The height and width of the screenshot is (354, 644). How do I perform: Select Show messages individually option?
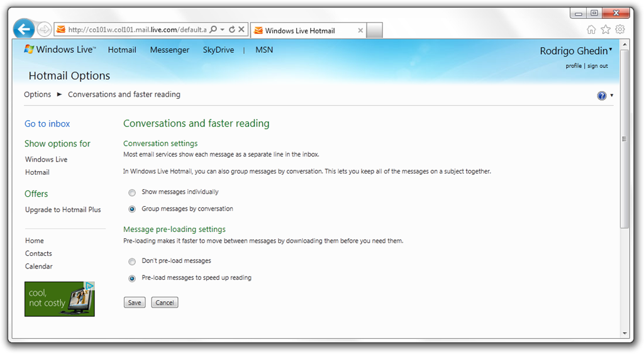click(132, 192)
